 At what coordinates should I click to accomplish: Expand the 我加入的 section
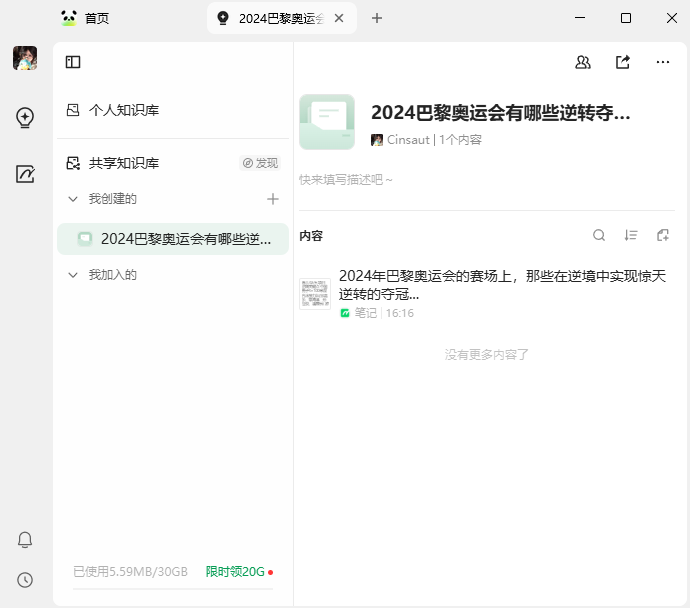[73, 275]
